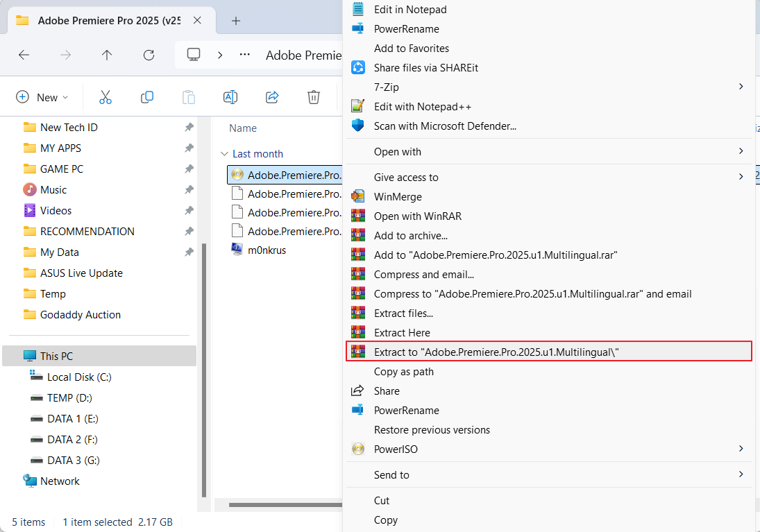Choose Add to Favorites
This screenshot has height=532, width=760.
549,48
